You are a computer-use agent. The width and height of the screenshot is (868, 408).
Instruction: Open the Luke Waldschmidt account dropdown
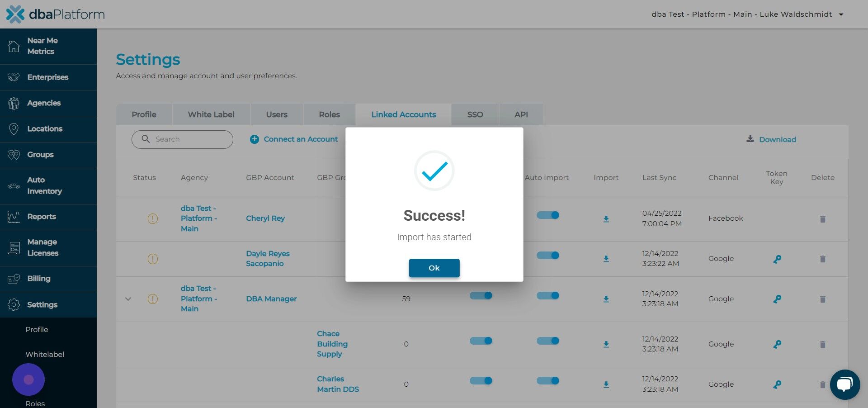[x=842, y=14]
